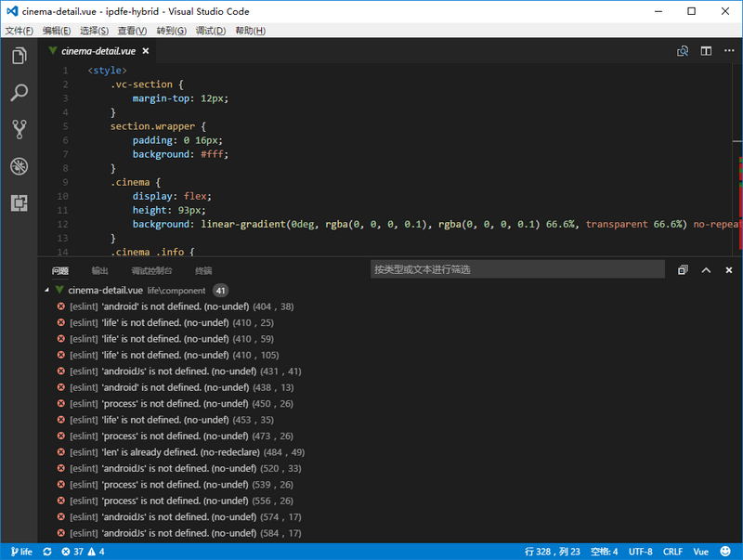Click the 'life' git branch in status bar
The height and width of the screenshot is (560, 743).
(x=21, y=552)
